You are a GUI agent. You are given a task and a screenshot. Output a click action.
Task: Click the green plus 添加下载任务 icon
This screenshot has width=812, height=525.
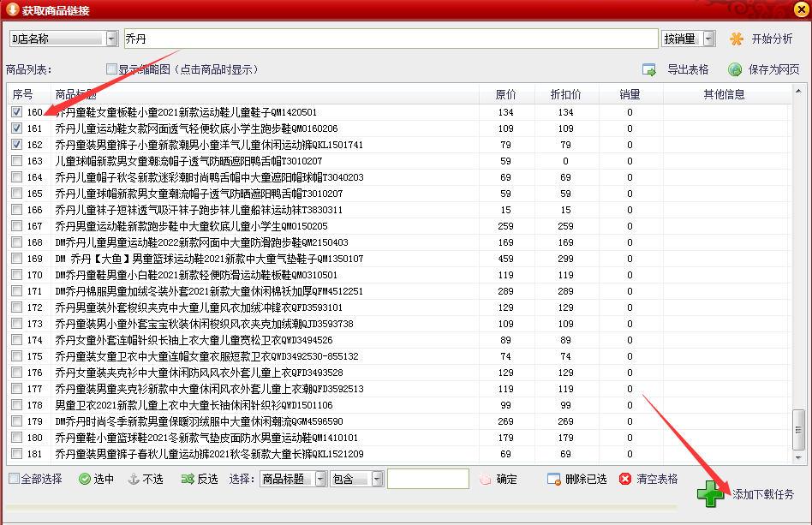tap(711, 493)
